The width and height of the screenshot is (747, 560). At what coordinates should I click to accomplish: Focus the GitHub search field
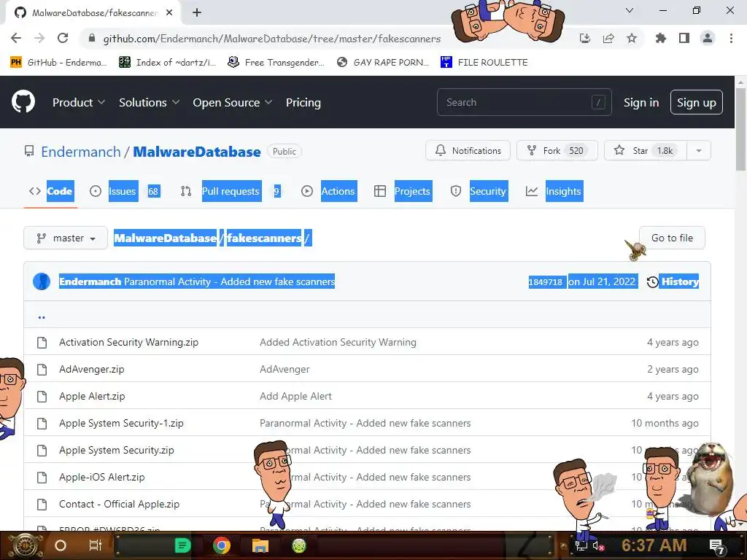524,102
